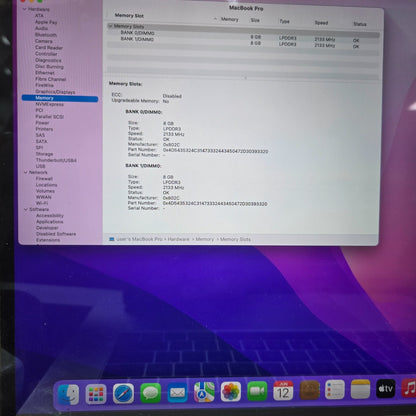Open Apple TV app in dock
Viewport: 416px width, 416px height.
point(386,389)
